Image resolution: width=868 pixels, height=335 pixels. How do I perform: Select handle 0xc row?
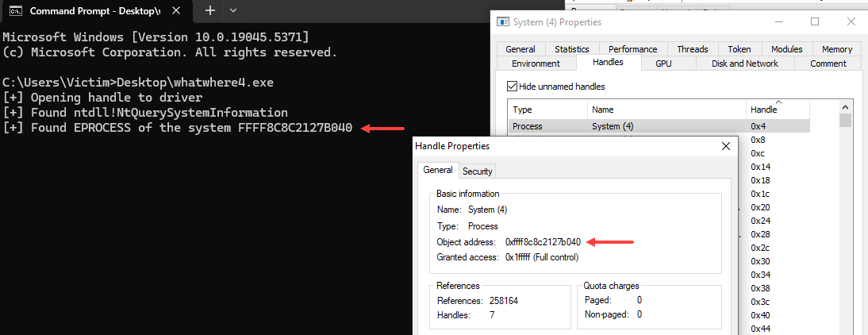coord(758,153)
